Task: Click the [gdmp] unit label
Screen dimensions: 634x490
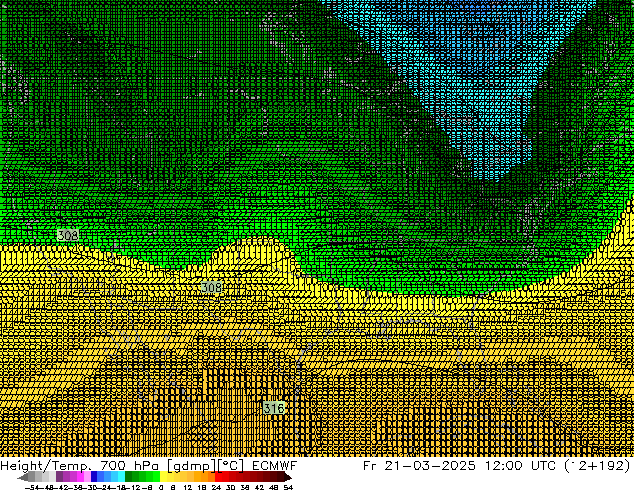Action: (192, 466)
